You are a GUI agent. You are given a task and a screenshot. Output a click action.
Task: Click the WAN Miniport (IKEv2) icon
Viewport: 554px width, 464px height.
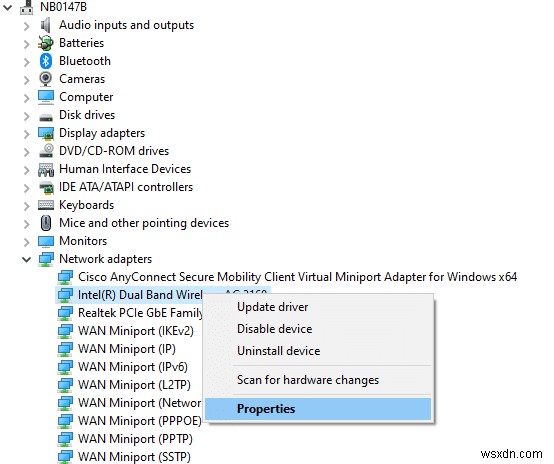65,331
